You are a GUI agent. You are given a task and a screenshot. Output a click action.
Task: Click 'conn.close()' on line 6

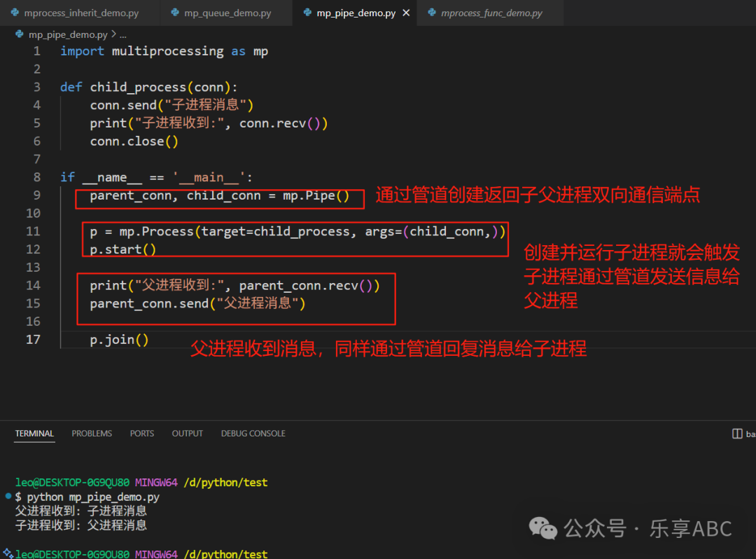[134, 142]
